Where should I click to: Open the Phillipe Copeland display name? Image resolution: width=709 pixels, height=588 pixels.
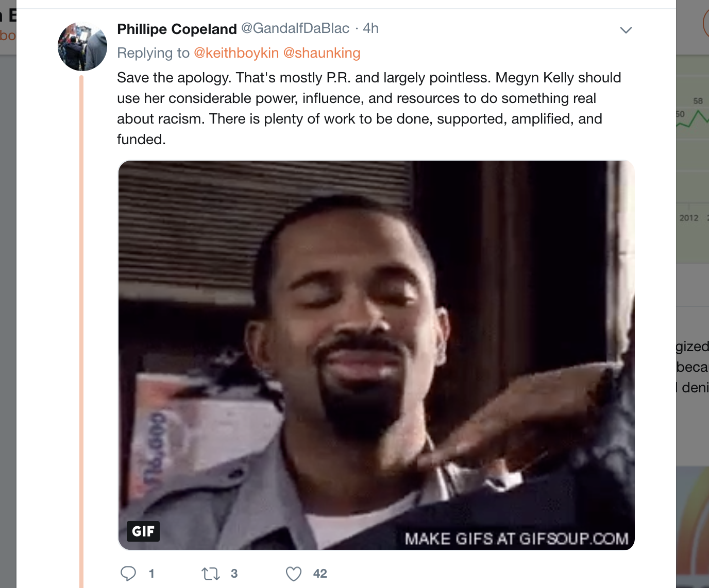(x=177, y=29)
